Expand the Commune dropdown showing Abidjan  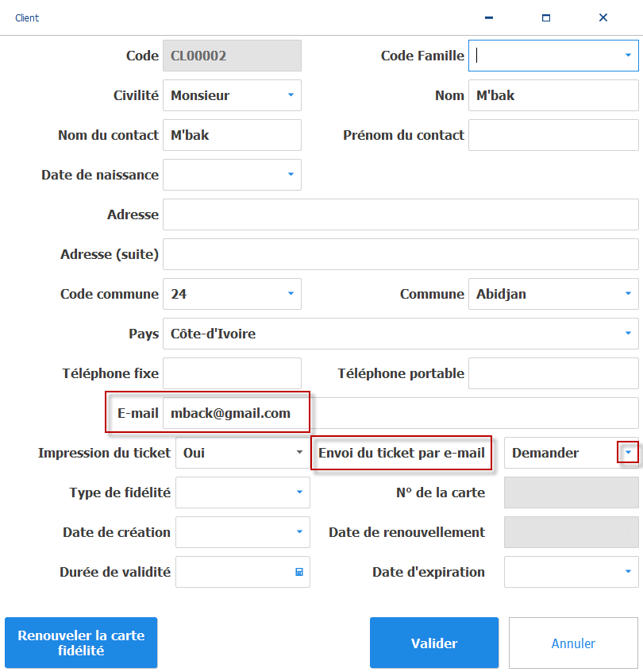[628, 294]
